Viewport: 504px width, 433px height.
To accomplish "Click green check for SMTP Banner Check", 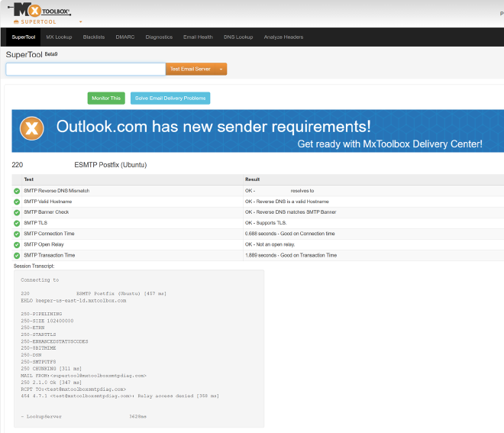I will pos(17,212).
